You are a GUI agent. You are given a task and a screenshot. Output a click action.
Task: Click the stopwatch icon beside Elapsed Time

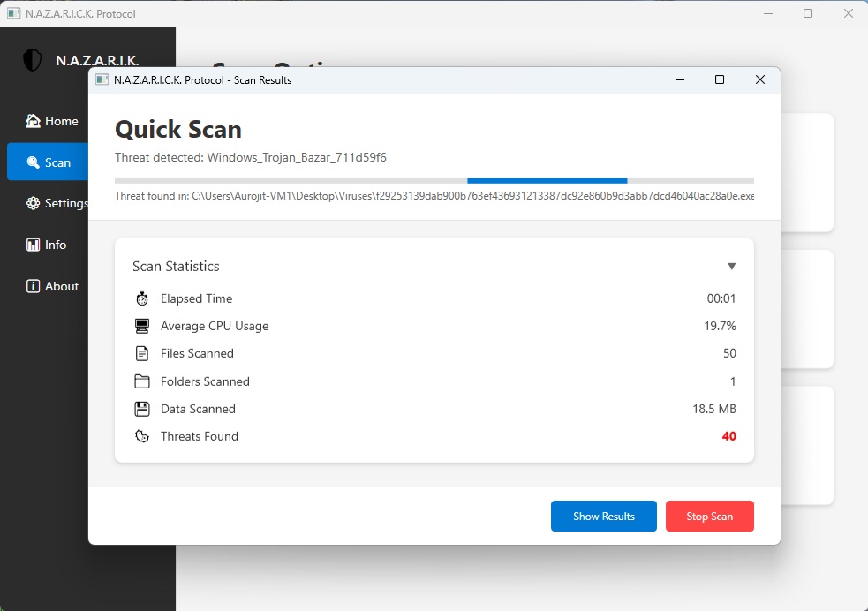pos(142,298)
